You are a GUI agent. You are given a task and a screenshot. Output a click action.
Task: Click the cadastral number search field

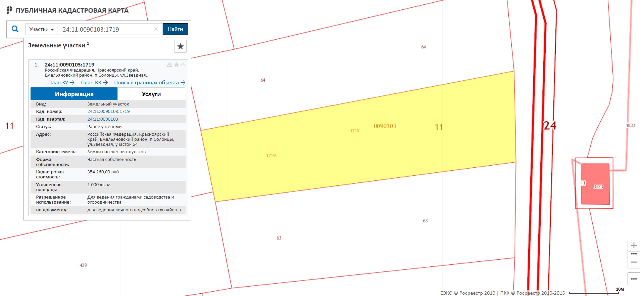(106, 29)
